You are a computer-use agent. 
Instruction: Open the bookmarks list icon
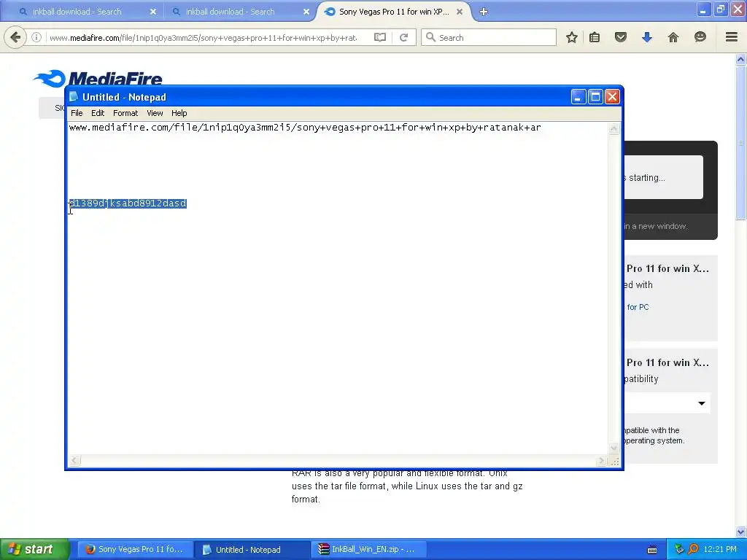(595, 37)
